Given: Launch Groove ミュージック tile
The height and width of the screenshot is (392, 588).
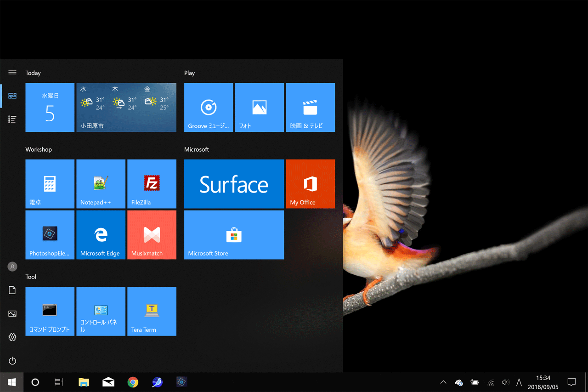Looking at the screenshot, I should coord(209,108).
